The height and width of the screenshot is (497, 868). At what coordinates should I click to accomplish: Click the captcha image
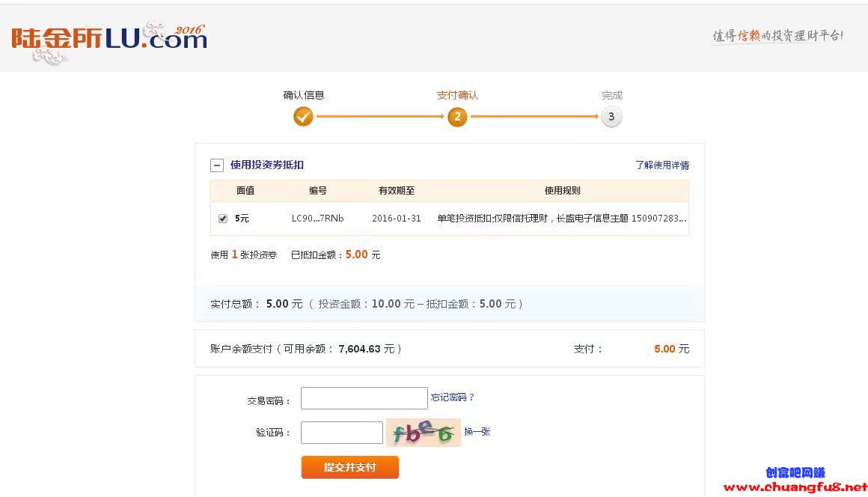(424, 433)
